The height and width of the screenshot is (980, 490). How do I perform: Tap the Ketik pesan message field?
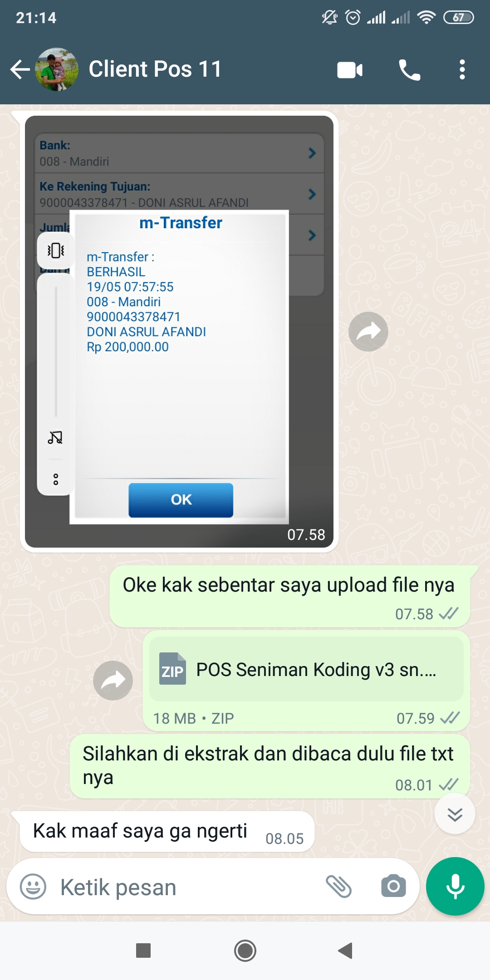(x=186, y=887)
